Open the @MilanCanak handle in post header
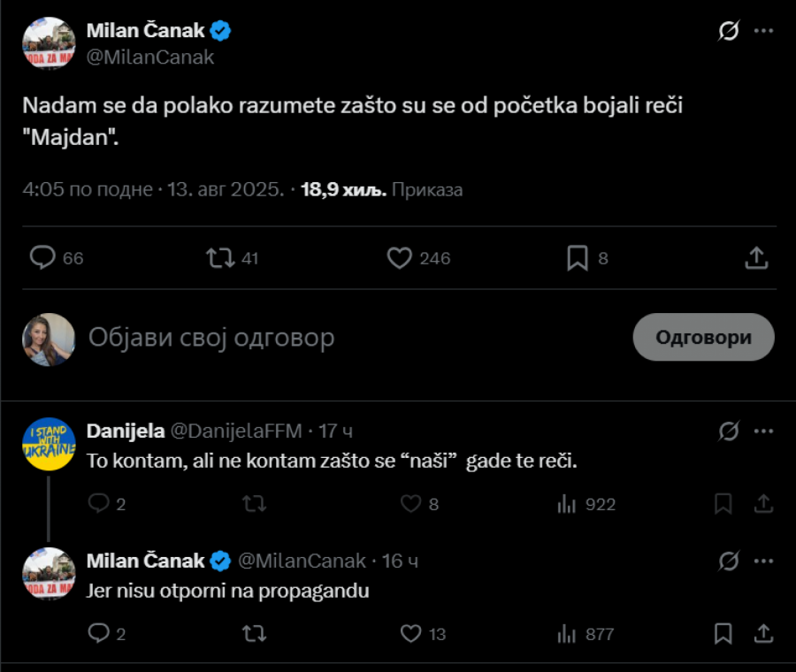796x672 pixels. (x=150, y=57)
